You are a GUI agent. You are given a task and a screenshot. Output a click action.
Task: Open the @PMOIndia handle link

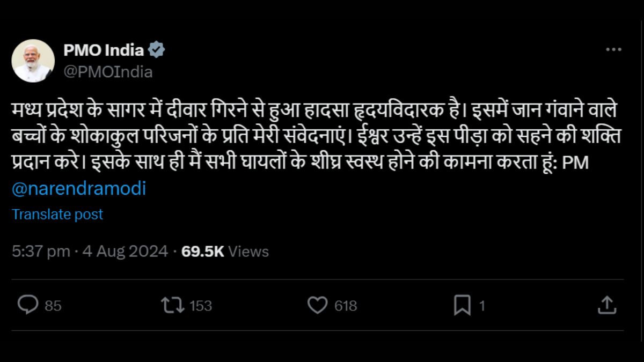(x=108, y=72)
